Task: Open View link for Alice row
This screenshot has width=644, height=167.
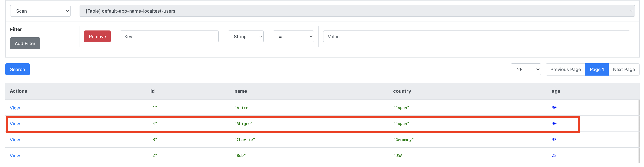Action: [x=15, y=108]
